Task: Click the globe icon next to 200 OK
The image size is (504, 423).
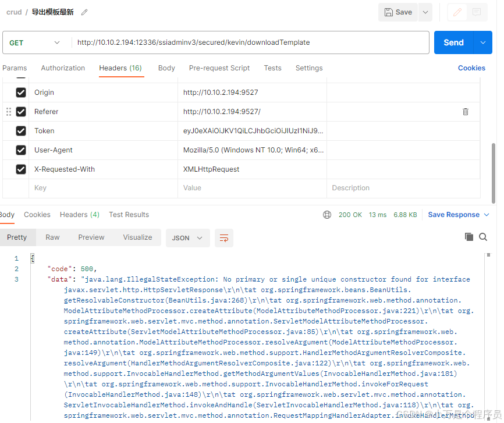Action: click(x=327, y=214)
